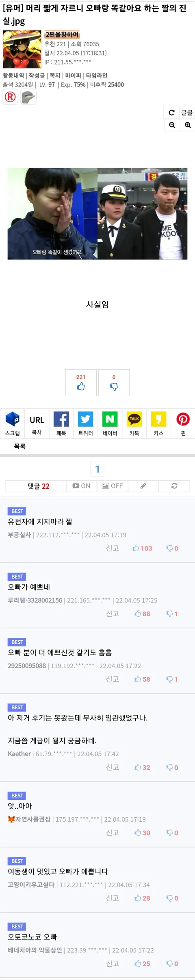Open the 글꼴 font dropdown
195x980 pixels.
click(x=187, y=113)
